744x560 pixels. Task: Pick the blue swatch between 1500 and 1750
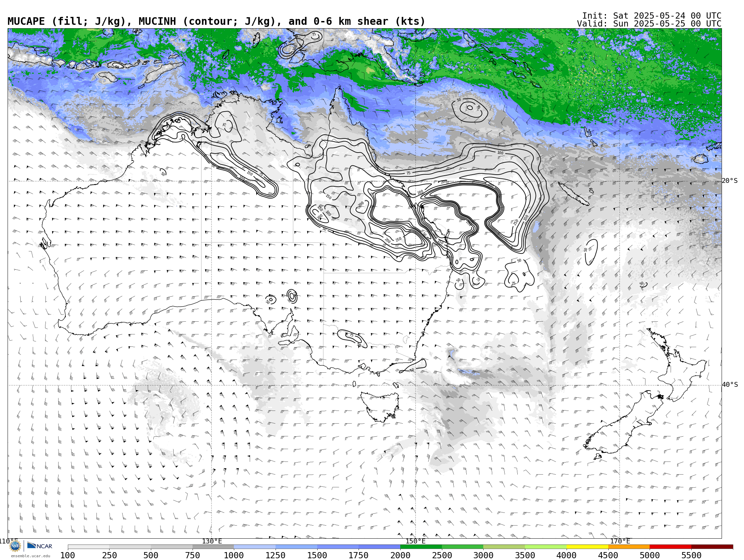[x=338, y=547]
